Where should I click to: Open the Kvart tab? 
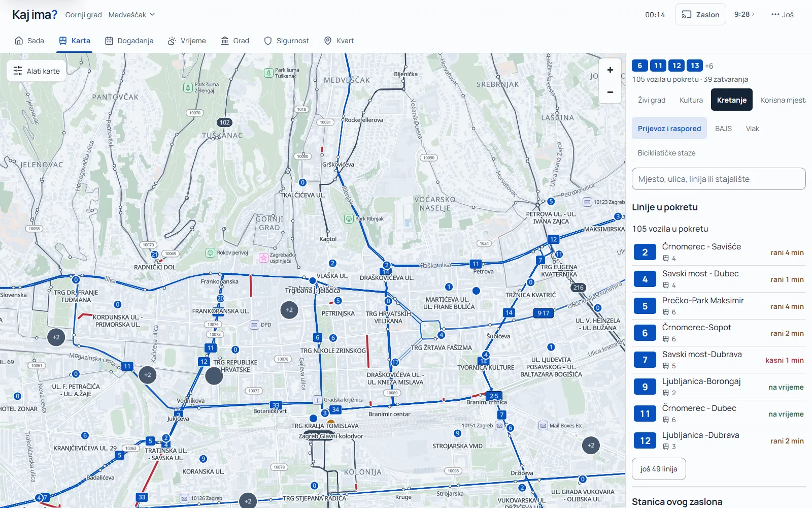point(339,41)
